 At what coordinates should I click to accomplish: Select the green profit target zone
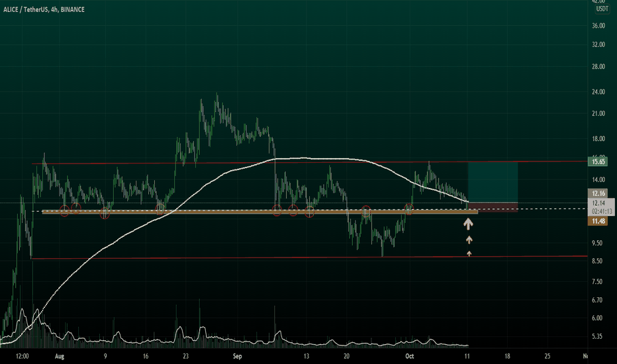pyautogui.click(x=493, y=182)
